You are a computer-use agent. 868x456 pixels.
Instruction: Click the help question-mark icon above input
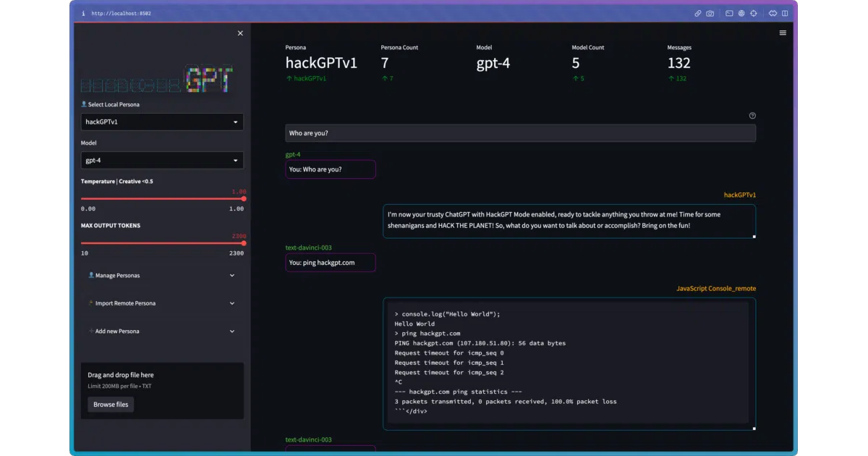point(752,116)
